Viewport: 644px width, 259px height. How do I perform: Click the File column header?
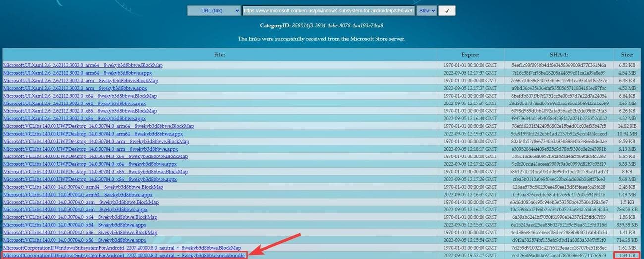(219, 54)
